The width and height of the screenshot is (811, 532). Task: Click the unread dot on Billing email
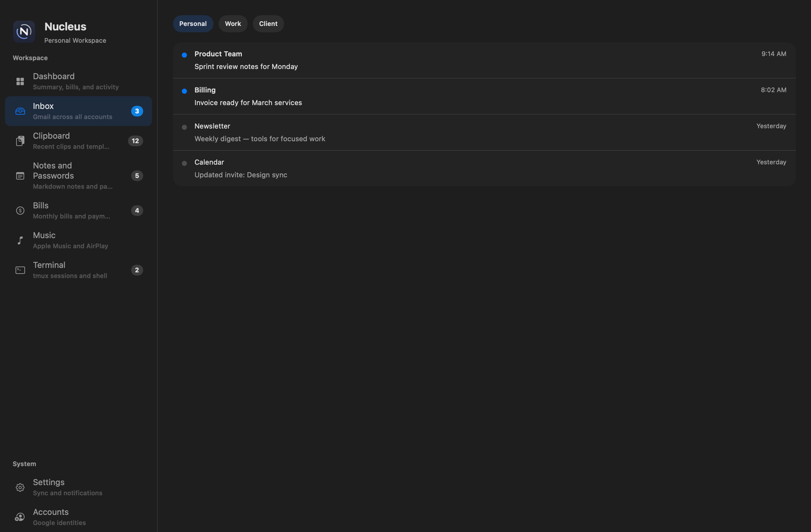pos(184,91)
